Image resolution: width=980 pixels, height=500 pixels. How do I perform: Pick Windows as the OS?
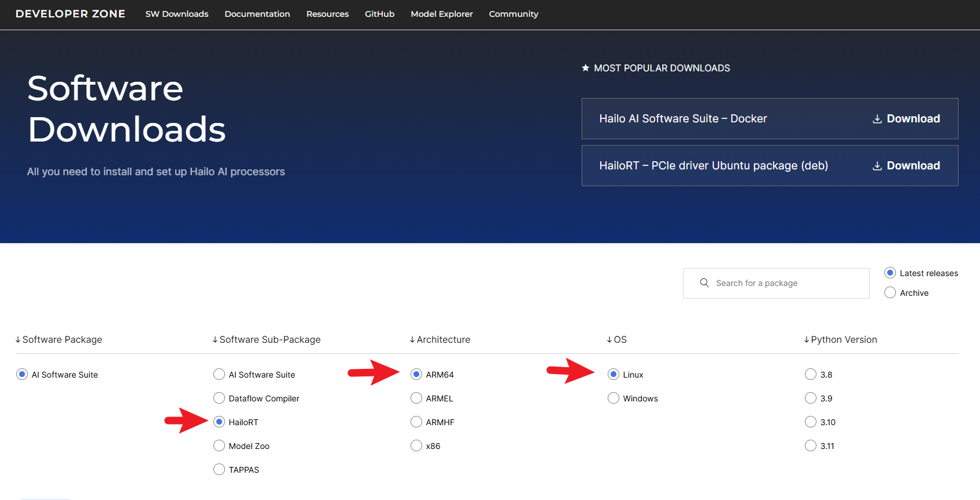pyautogui.click(x=614, y=398)
